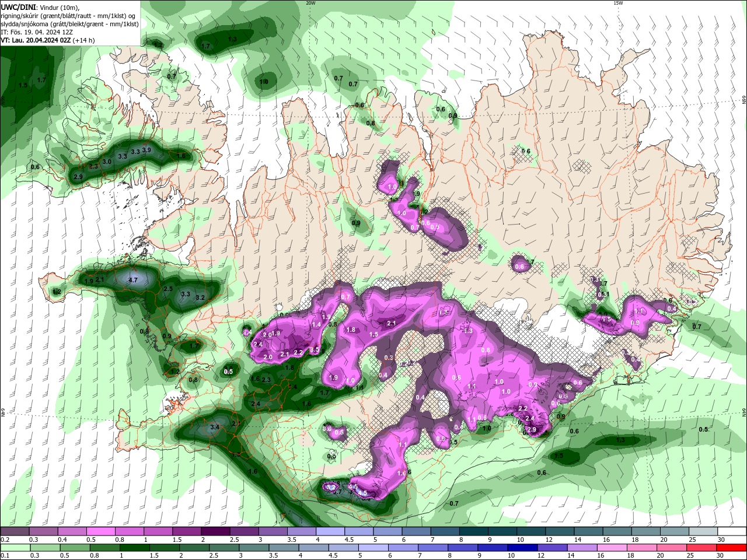Click the darkest purple swatch labeled 2 in snow legend
The height and width of the screenshot is (560, 747).
[x=215, y=531]
